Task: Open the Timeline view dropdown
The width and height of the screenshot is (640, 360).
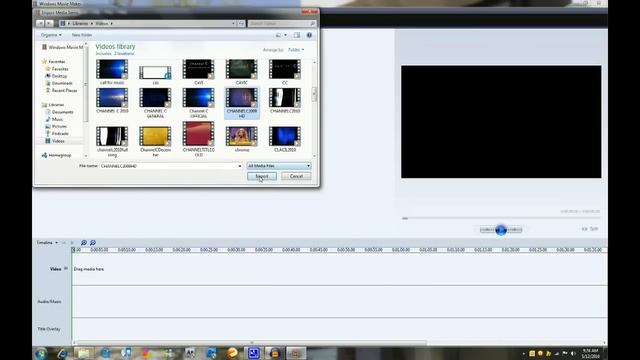Action: (47, 242)
